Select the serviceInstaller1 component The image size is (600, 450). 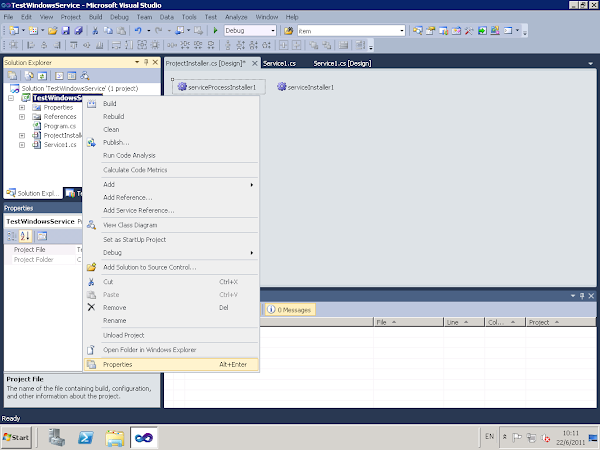306,87
